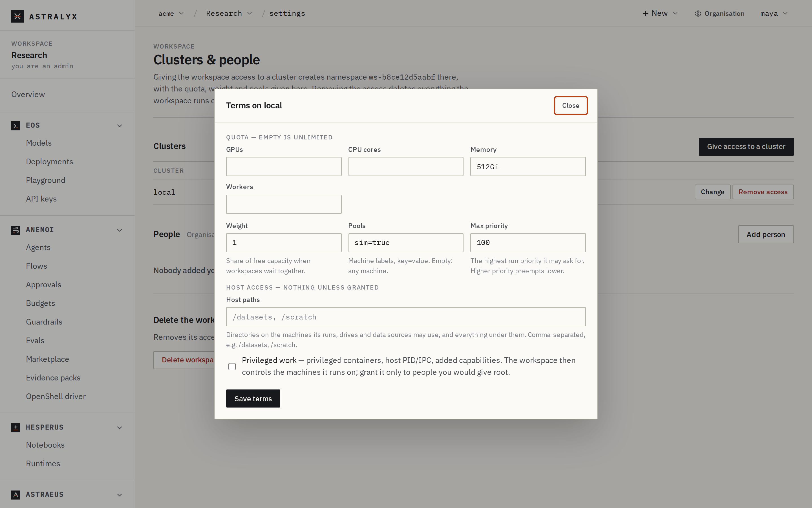Focus the Host paths field
The image size is (812, 508).
[406, 317]
